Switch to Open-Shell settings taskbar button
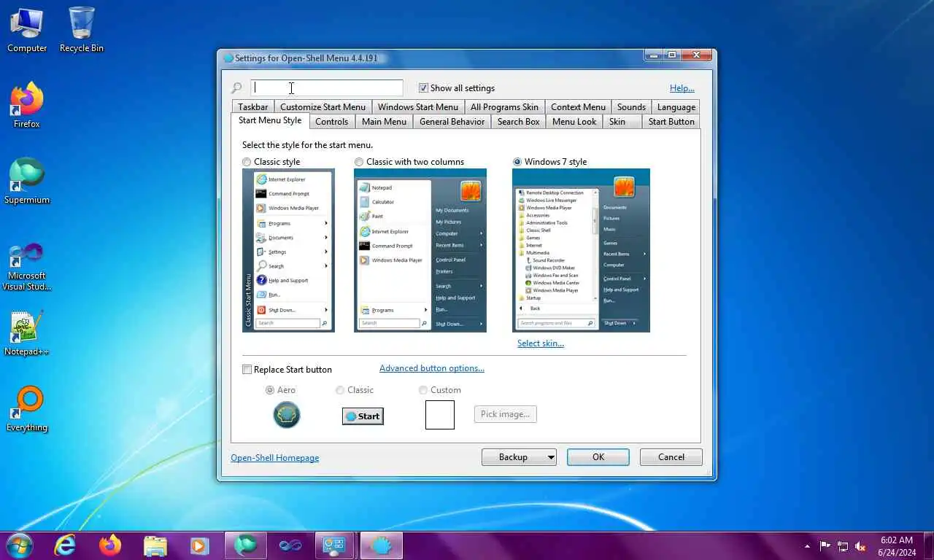This screenshot has width=934, height=560. coord(381,545)
